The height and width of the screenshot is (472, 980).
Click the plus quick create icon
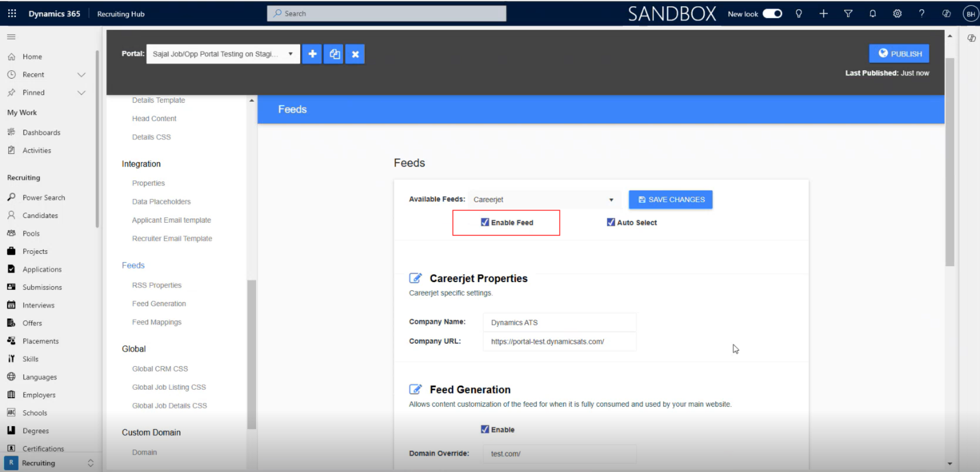823,14
